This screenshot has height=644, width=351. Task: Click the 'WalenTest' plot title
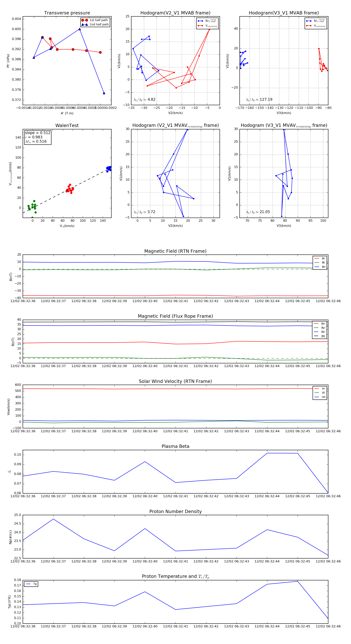67,125
